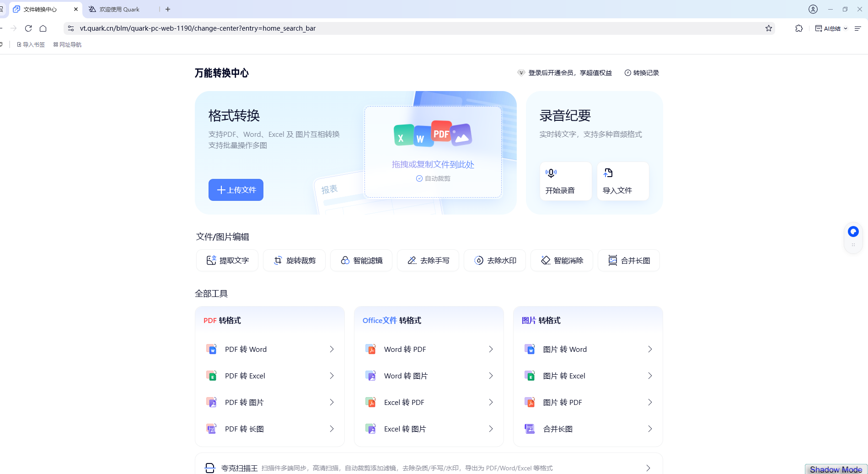Viewport: 868px width, 474px height.
Task: Go to the browser home page icon
Action: point(43,28)
